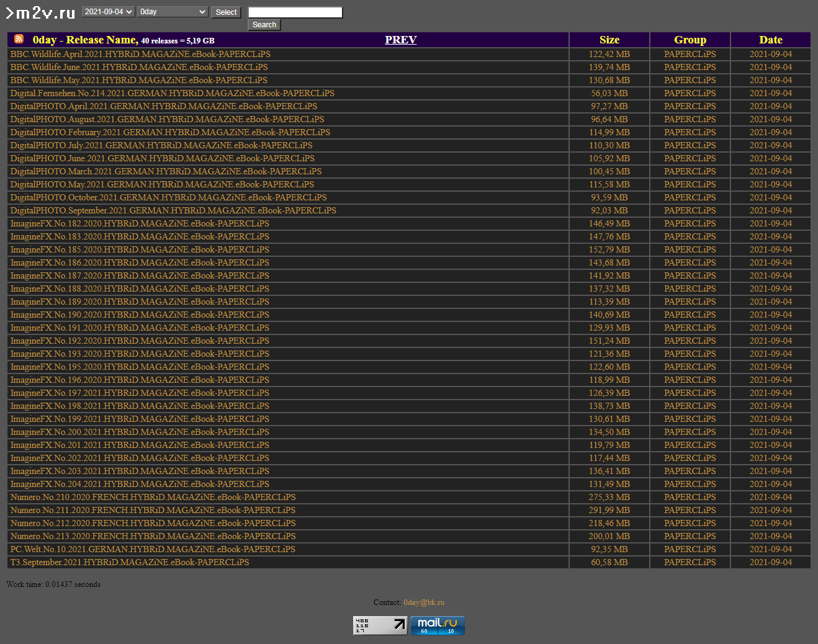The image size is (818, 644).
Task: Open PC.Welt.No.10.2021.GERMAN release
Action: click(x=153, y=549)
